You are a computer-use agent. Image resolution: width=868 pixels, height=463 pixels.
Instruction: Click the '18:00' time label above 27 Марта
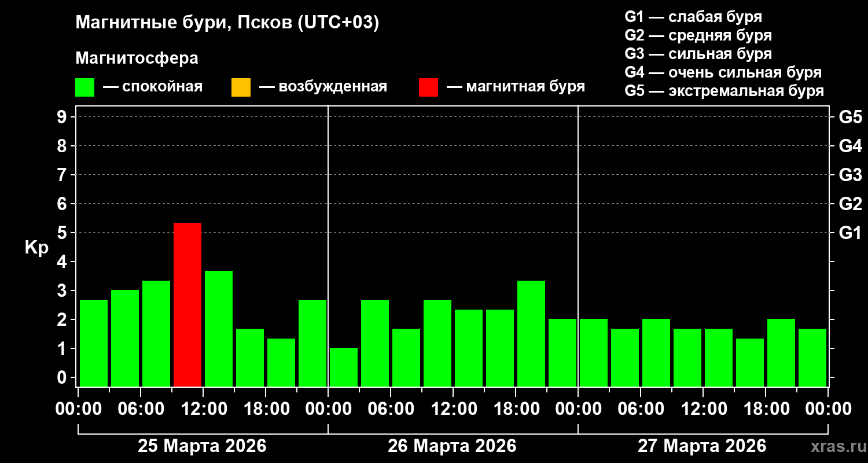click(x=766, y=409)
